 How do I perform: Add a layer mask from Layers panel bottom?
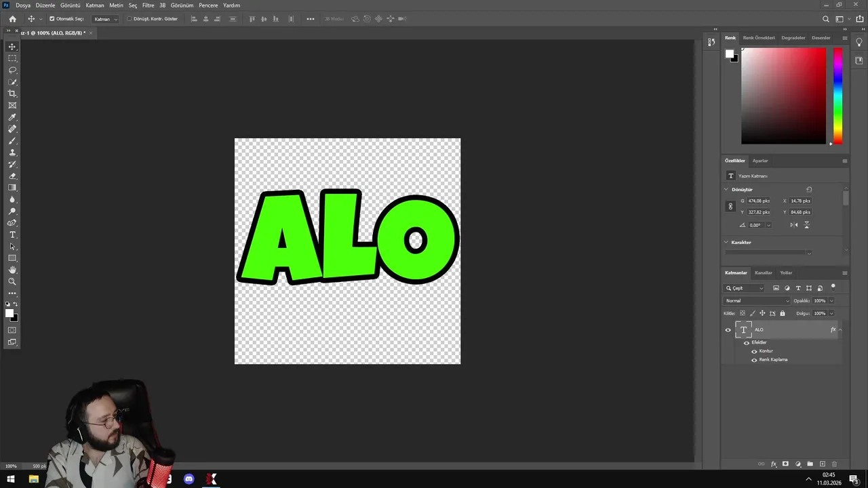pos(785,464)
